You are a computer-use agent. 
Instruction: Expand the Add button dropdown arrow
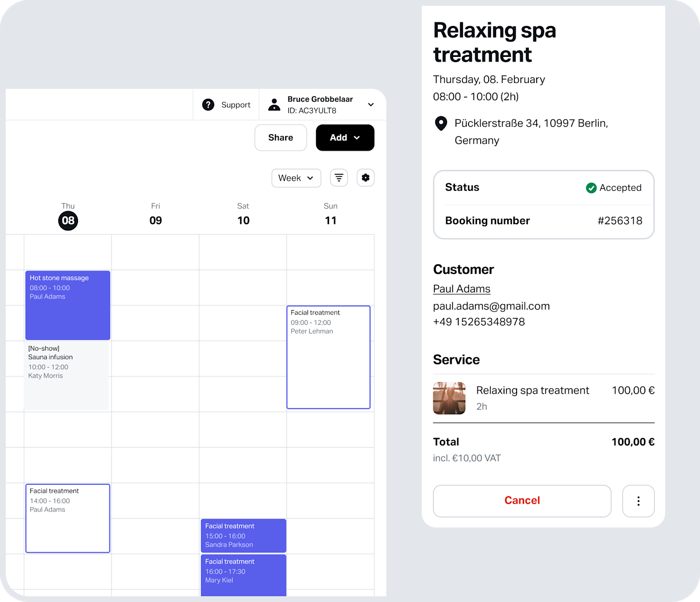point(357,138)
